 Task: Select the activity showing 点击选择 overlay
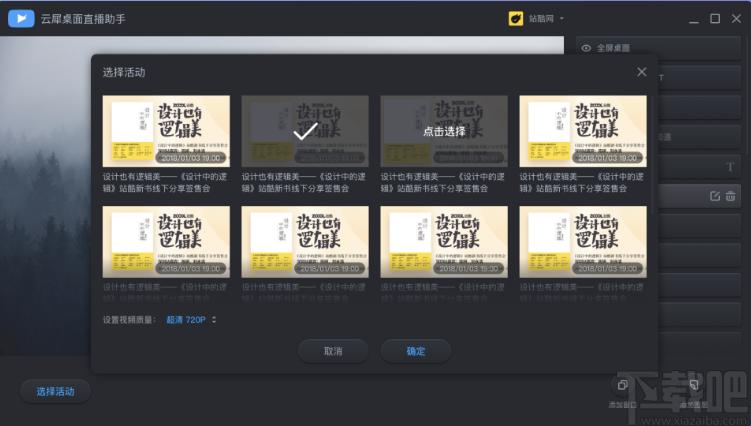pyautogui.click(x=444, y=131)
